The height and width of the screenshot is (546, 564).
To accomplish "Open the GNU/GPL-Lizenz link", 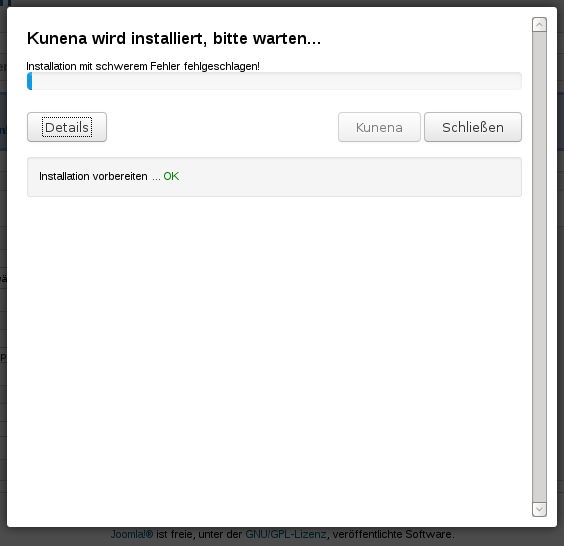I will click(x=286, y=534).
